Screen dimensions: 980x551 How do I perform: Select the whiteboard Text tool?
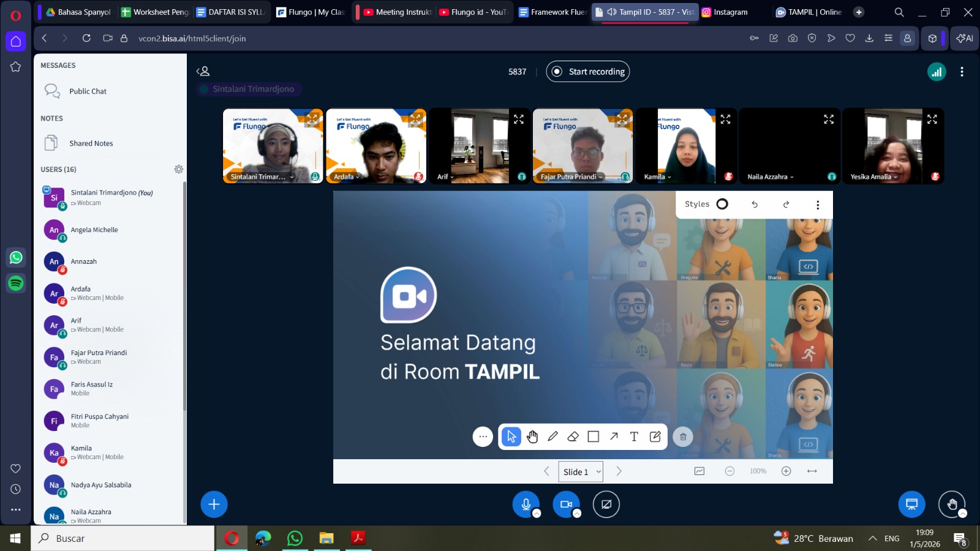click(x=634, y=437)
